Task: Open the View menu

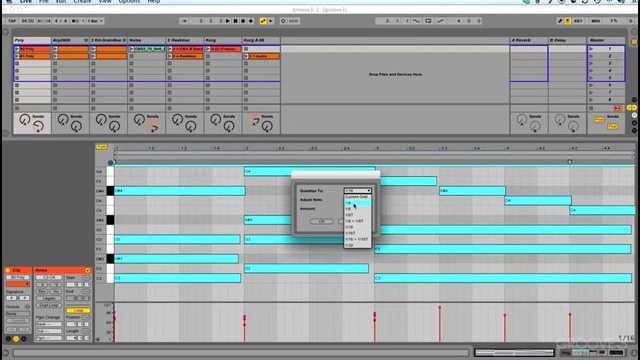Action: [105, 2]
